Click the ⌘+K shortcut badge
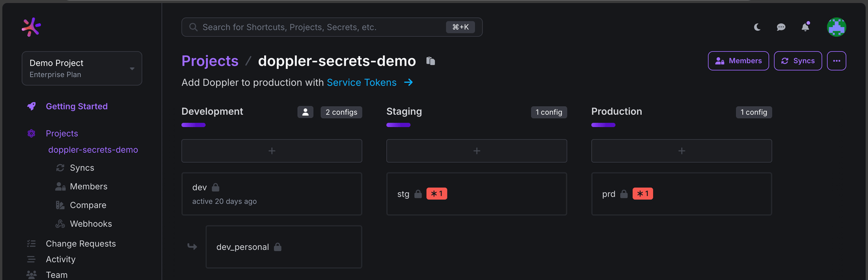 point(461,27)
